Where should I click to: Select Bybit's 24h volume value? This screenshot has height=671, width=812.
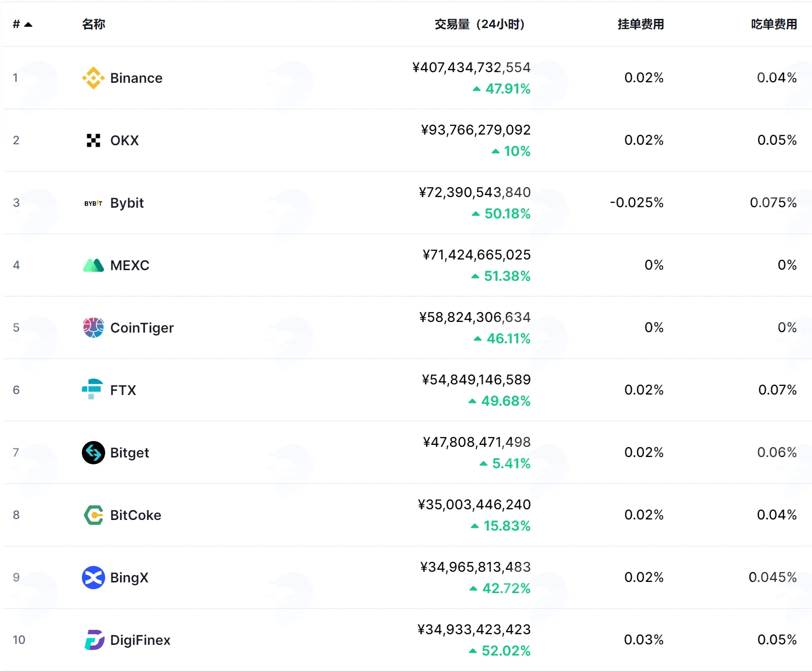coord(475,193)
